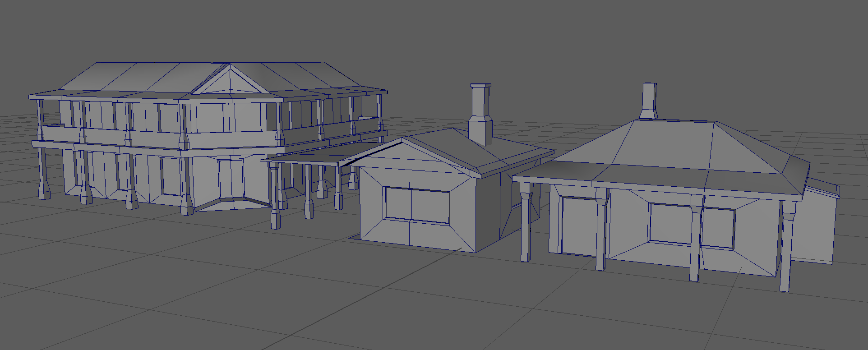Click the wide window on the hip-roofed house
Viewport: 868px width, 350px height.
692,226
